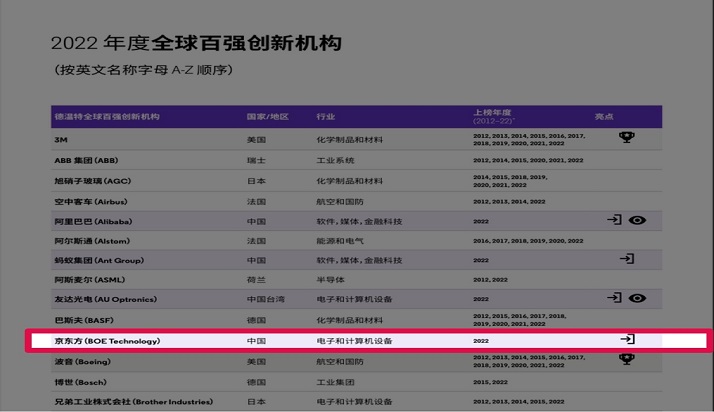Click the eye icon in AU Optronics row
Viewport: 714px width, 412px height.
[637, 298]
